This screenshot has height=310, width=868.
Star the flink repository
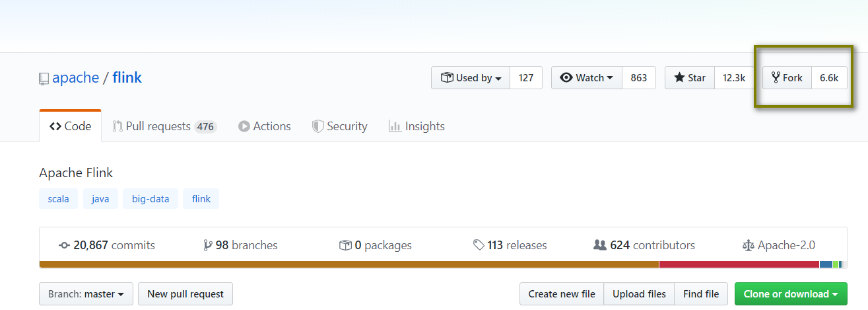click(690, 78)
